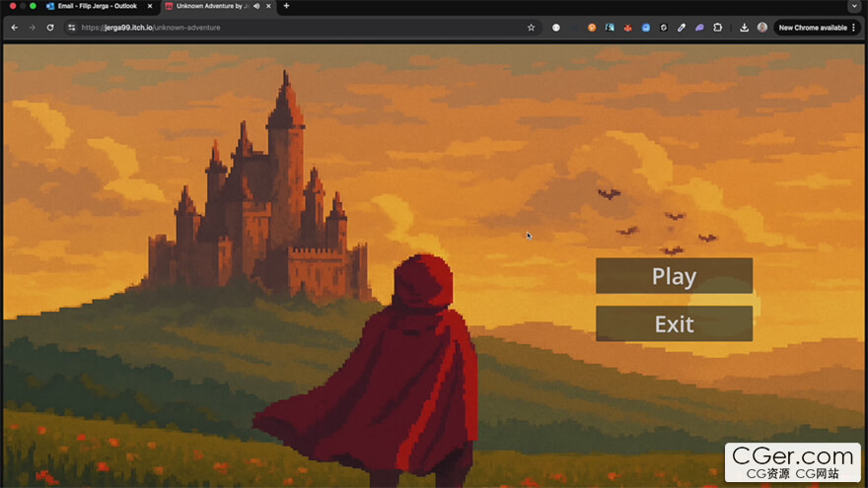
Task: Click the Exit button in game menu
Action: (x=674, y=323)
